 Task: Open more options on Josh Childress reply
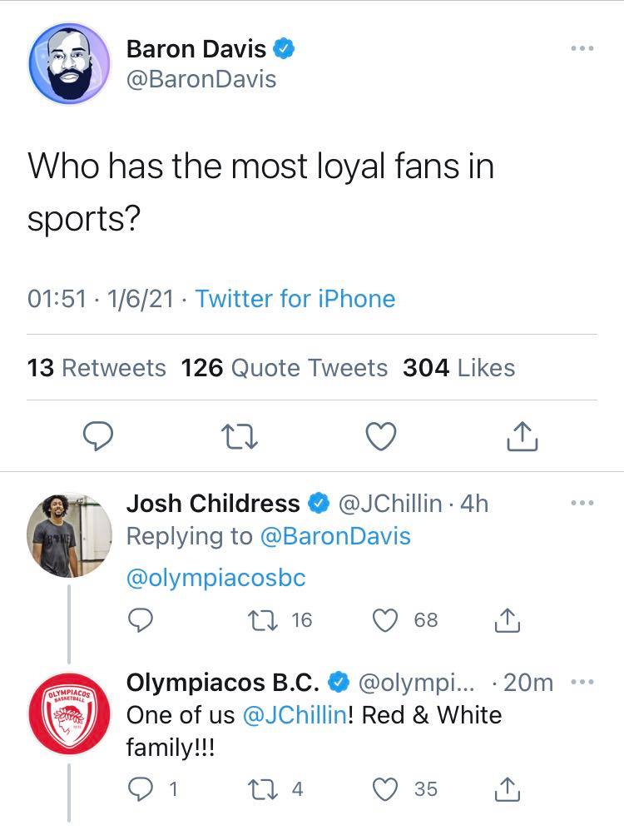[582, 503]
